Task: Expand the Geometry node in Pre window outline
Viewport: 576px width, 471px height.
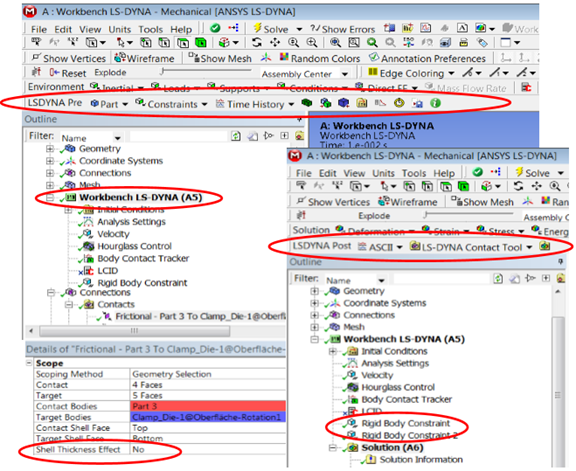Action: tap(50, 149)
